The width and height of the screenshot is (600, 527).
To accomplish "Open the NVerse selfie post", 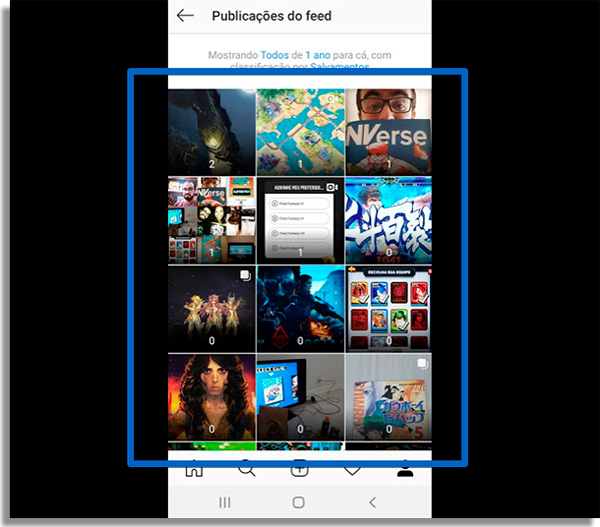I will (x=388, y=132).
